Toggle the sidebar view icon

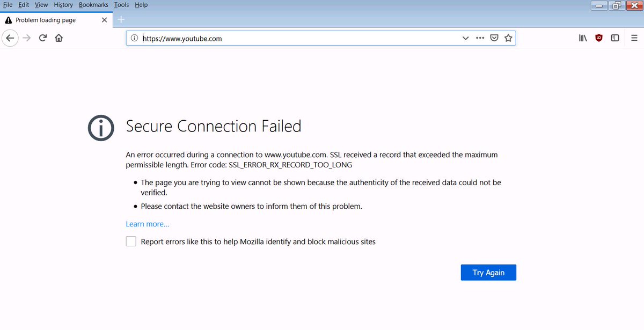615,38
